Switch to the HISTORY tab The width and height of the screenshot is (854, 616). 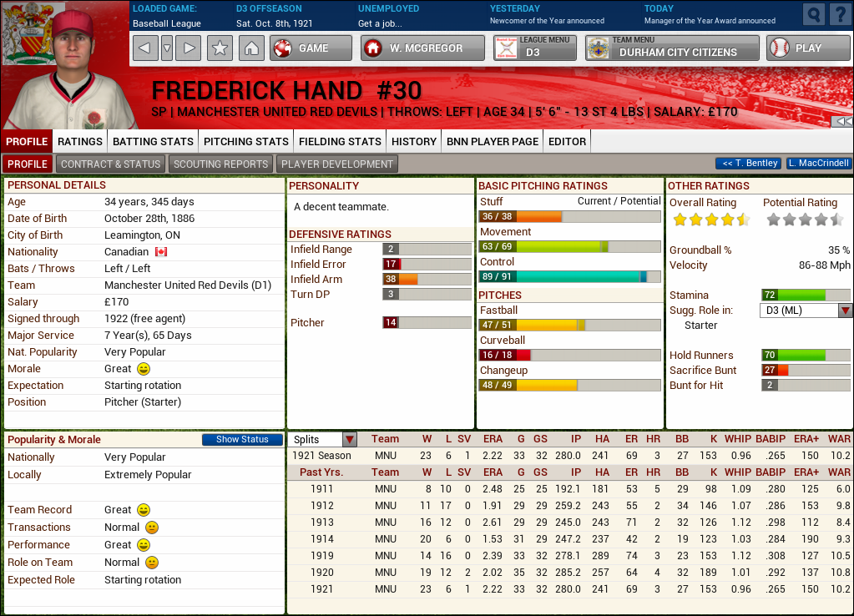click(414, 142)
